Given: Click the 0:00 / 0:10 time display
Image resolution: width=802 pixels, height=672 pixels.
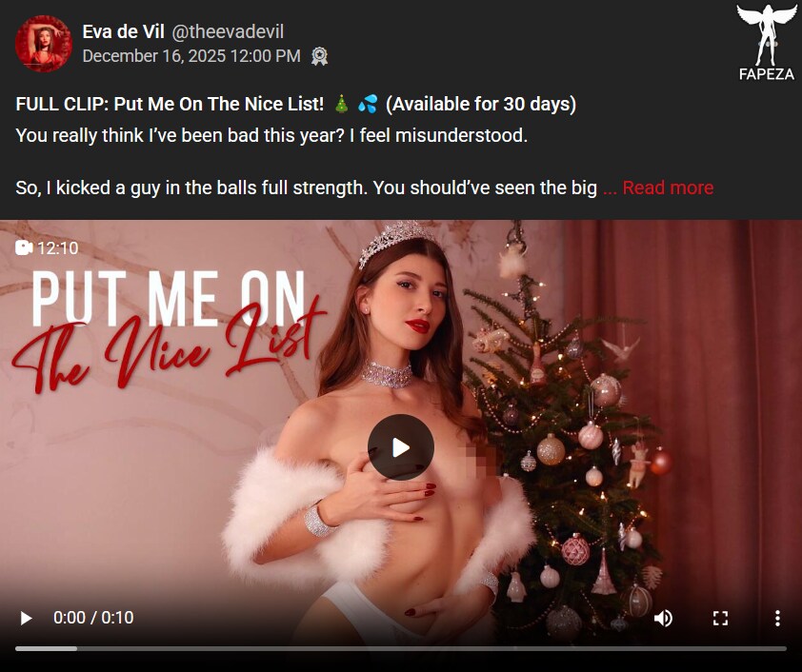Looking at the screenshot, I should click(93, 618).
